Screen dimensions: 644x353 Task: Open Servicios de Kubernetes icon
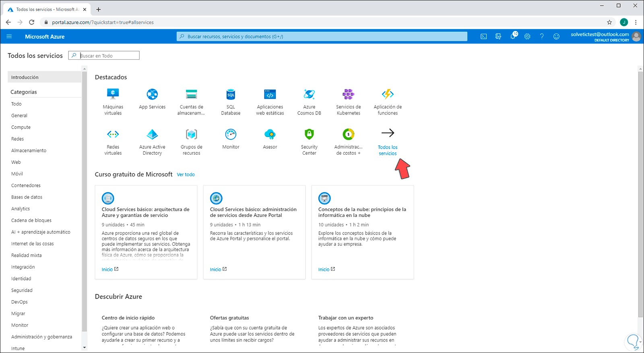coord(349,94)
